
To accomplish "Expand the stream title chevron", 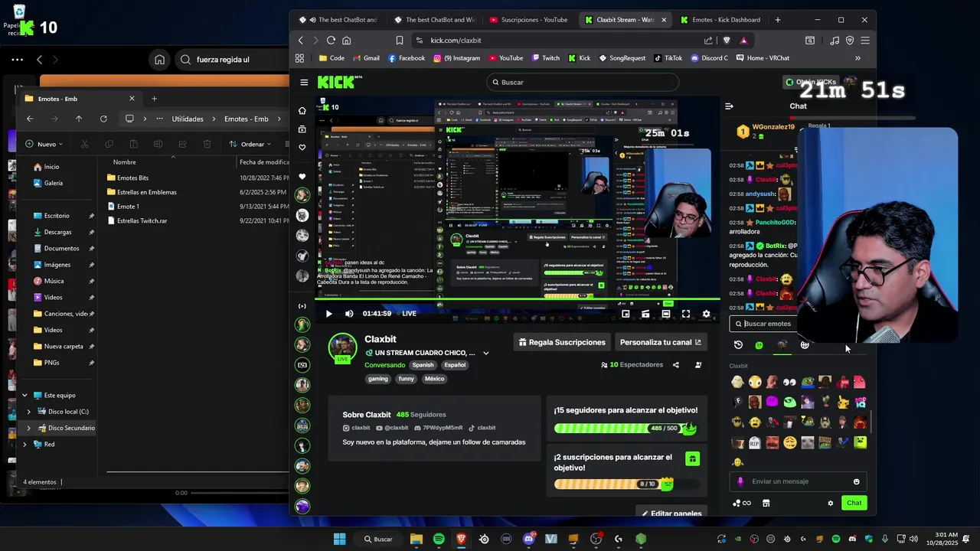I will (485, 353).
